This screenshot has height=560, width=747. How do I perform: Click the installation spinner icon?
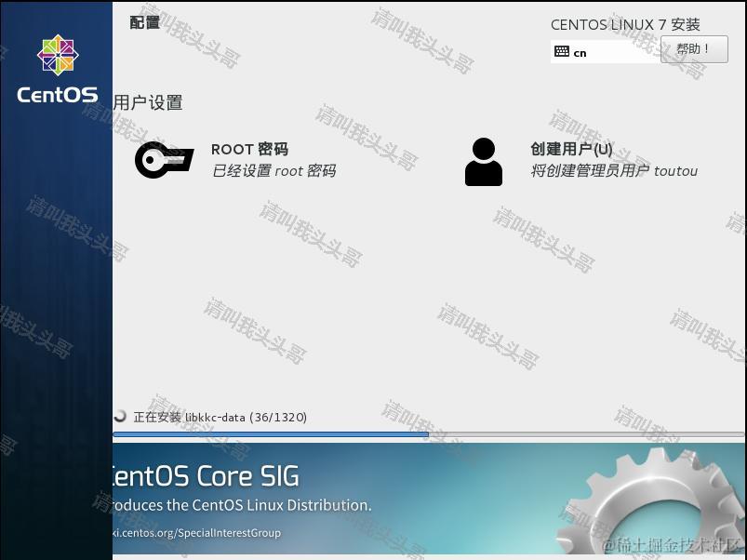tap(121, 417)
